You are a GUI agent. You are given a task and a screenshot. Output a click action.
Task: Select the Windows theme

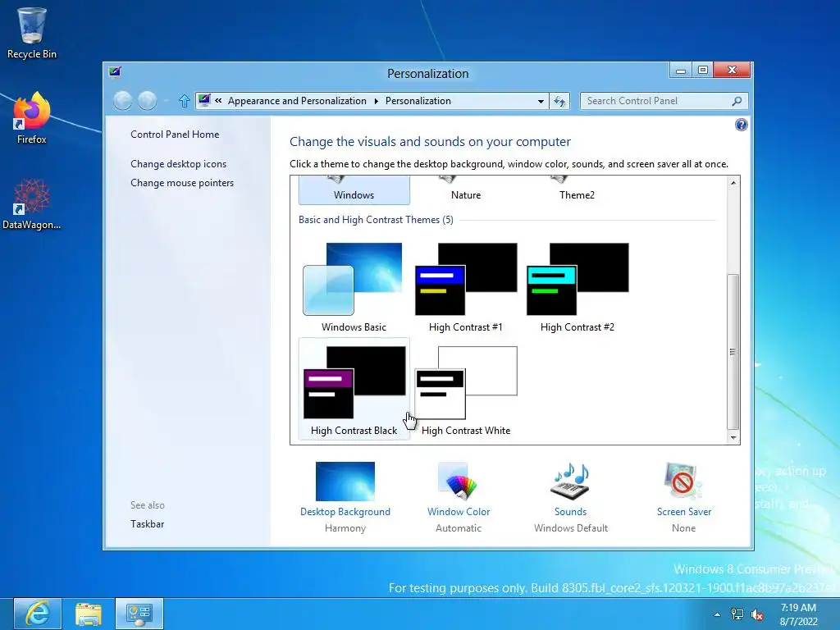point(354,189)
